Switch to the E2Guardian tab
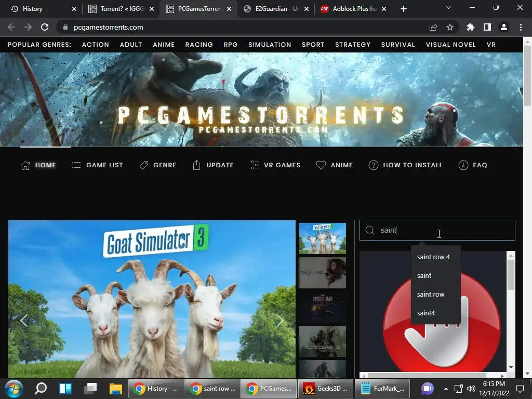The image size is (532, 399). coord(277,9)
